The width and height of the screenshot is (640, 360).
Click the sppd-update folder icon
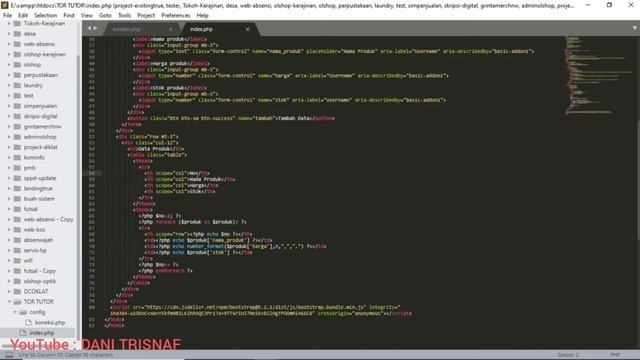click(x=17, y=178)
